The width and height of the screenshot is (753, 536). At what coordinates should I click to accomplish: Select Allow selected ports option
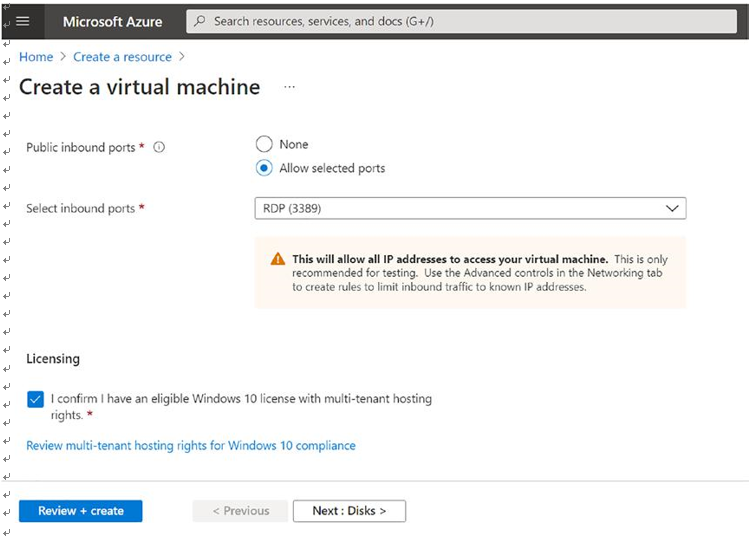coord(264,168)
